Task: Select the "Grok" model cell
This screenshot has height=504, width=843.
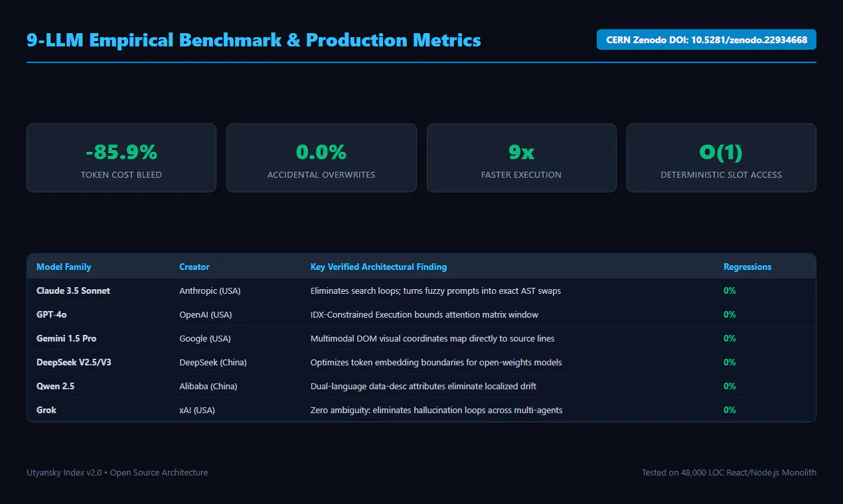Action: (x=46, y=410)
